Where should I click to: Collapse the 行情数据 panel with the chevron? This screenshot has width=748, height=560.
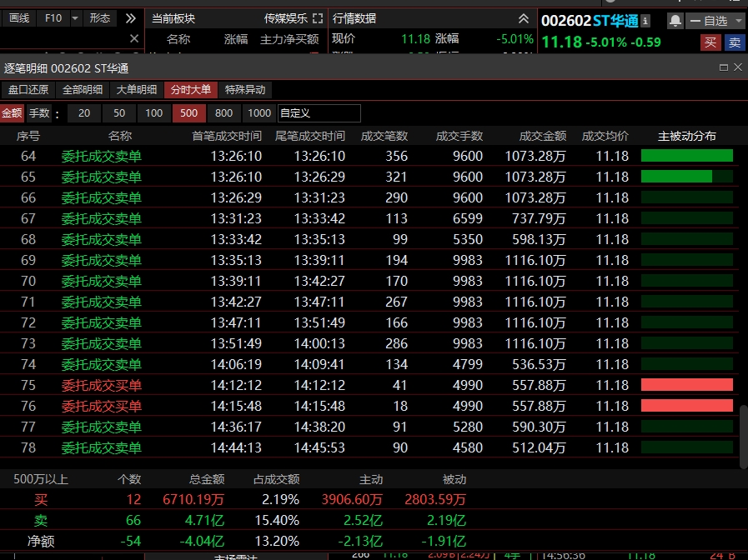click(524, 18)
